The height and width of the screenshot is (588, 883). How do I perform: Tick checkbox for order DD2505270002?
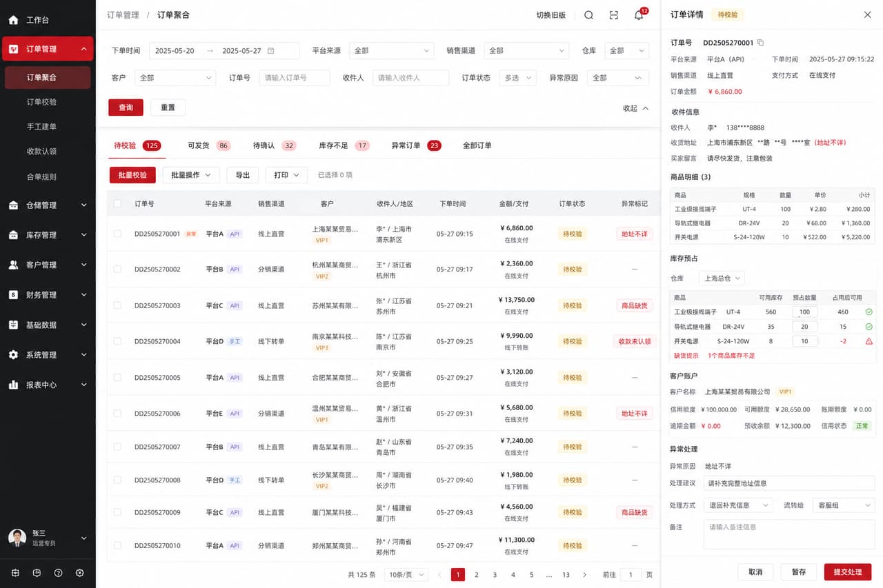[117, 269]
